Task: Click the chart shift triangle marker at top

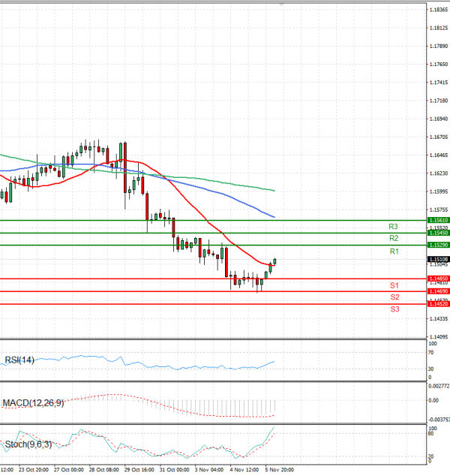Action: (281, 5)
